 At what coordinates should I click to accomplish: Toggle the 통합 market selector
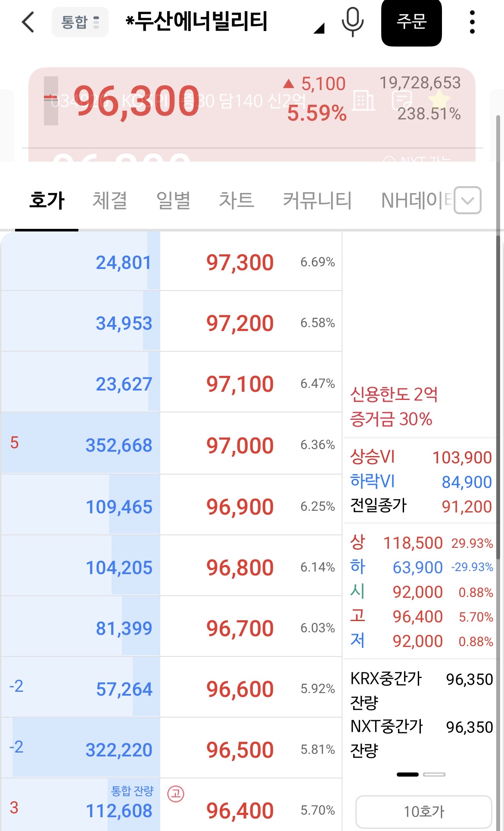[x=80, y=22]
